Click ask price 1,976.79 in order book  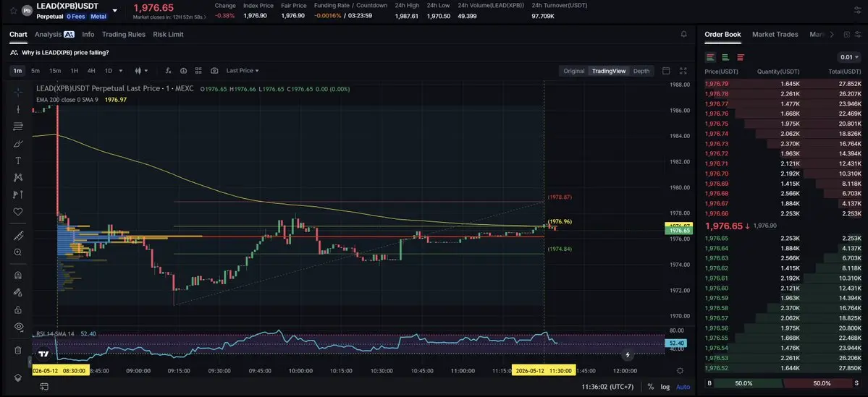(x=716, y=84)
